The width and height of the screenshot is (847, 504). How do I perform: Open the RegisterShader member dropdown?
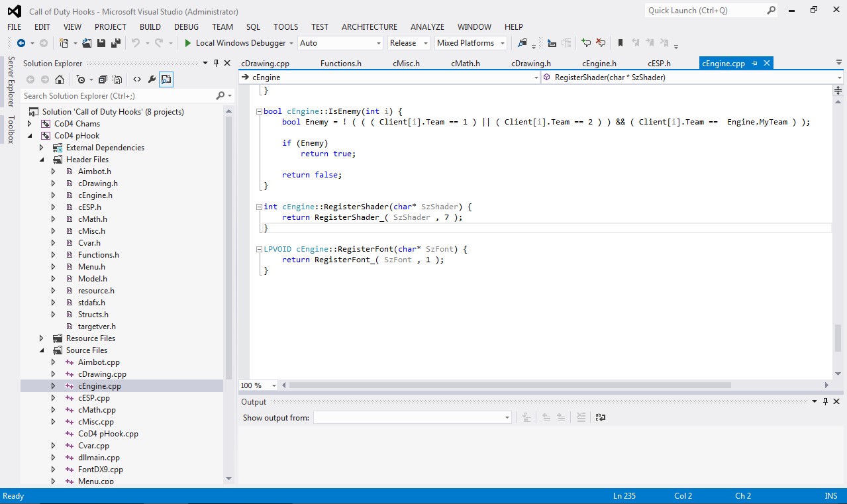(839, 77)
